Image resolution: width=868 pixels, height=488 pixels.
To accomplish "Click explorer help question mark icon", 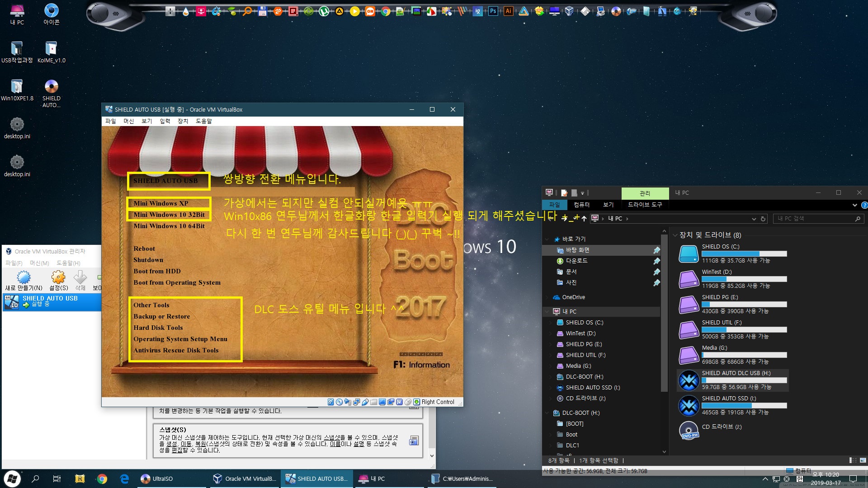I will tap(864, 205).
